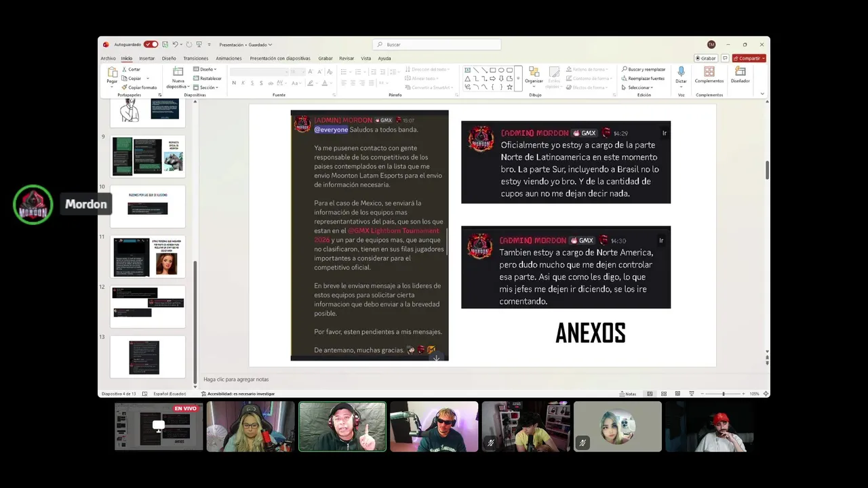868x488 pixels.
Task: Switch to slide sorter view icon
Action: [x=664, y=394]
